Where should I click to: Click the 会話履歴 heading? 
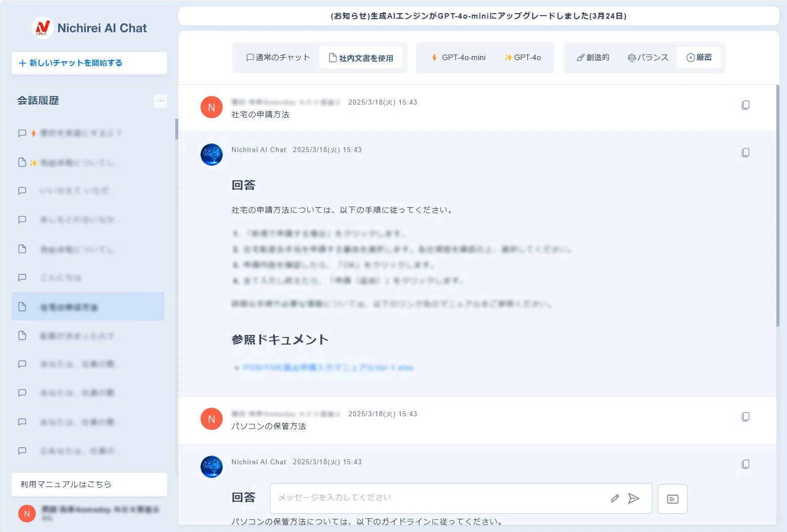click(x=38, y=101)
